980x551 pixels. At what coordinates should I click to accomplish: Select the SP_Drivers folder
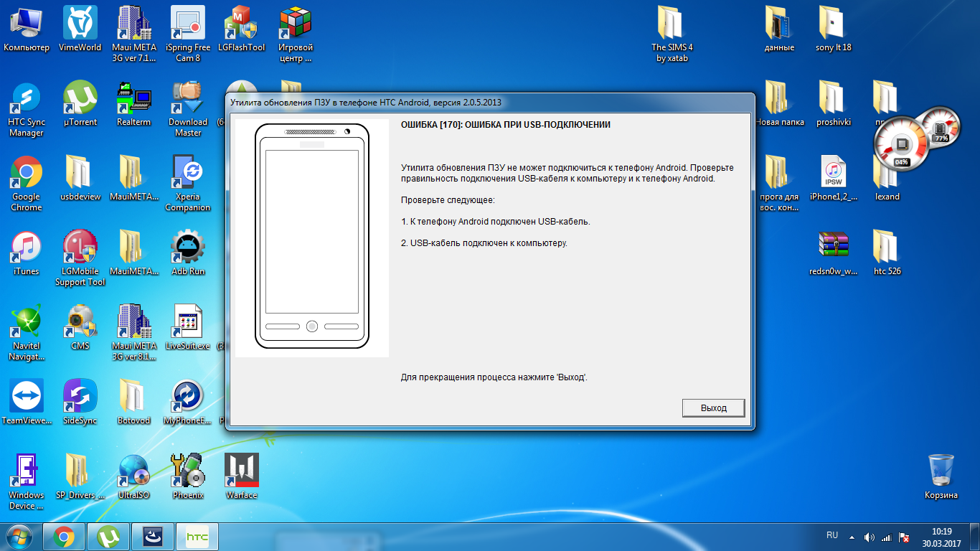pos(80,477)
